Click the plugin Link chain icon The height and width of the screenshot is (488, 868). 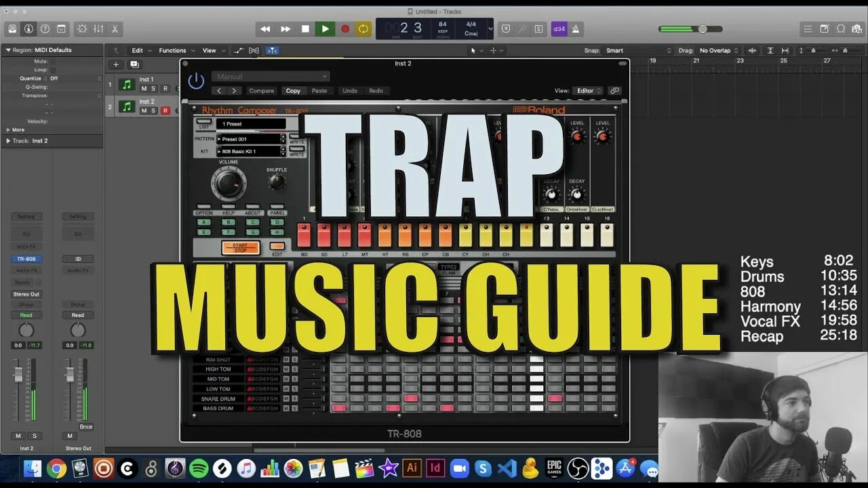pyautogui.click(x=614, y=91)
